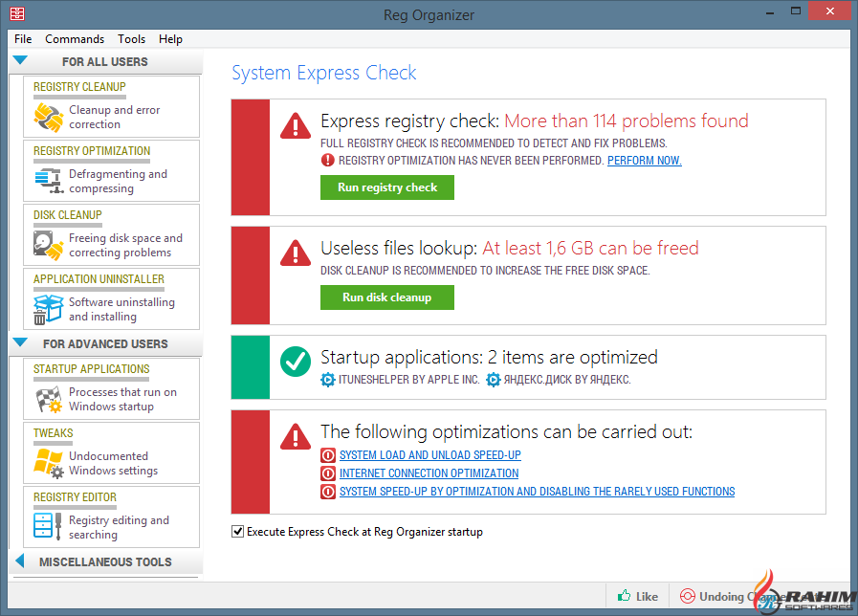Click the Run disk cleanup button

point(387,297)
